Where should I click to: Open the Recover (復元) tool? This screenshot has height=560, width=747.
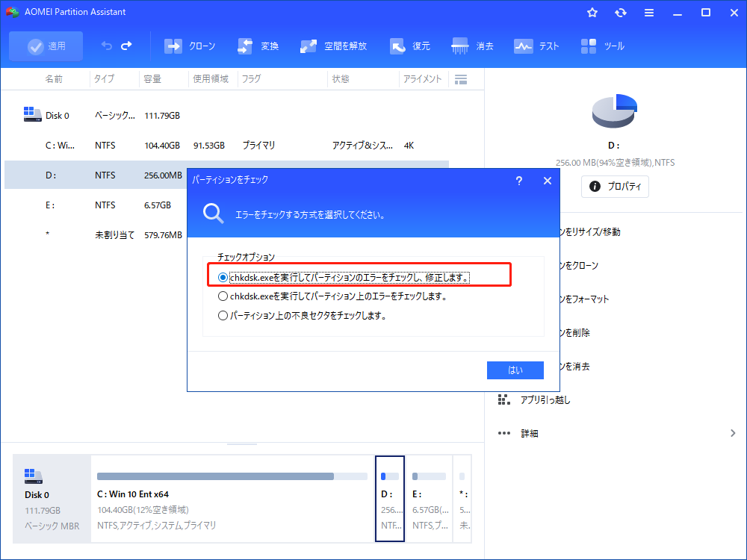tap(397, 46)
